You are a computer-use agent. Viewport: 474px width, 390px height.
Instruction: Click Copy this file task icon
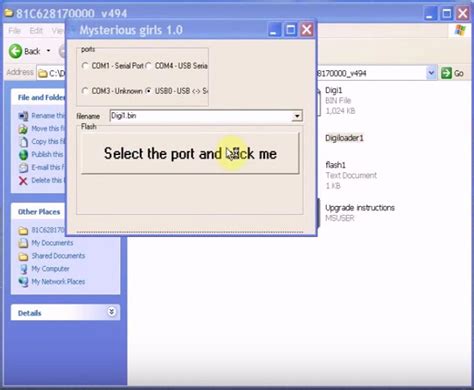[x=23, y=142]
